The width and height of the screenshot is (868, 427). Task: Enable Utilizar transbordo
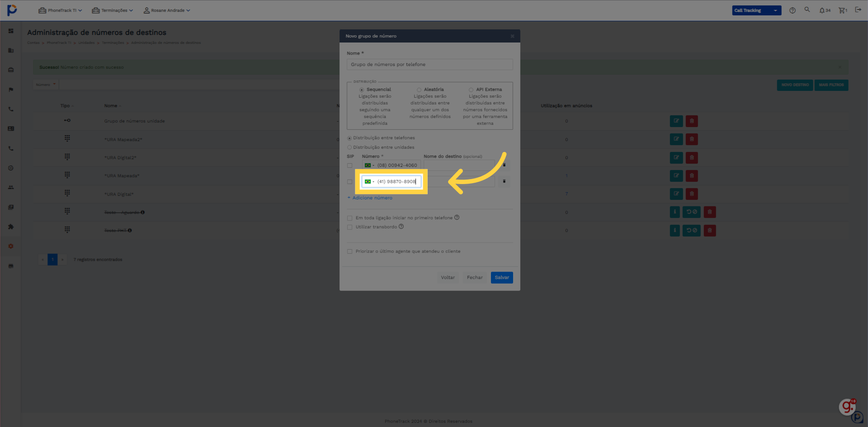[349, 227]
